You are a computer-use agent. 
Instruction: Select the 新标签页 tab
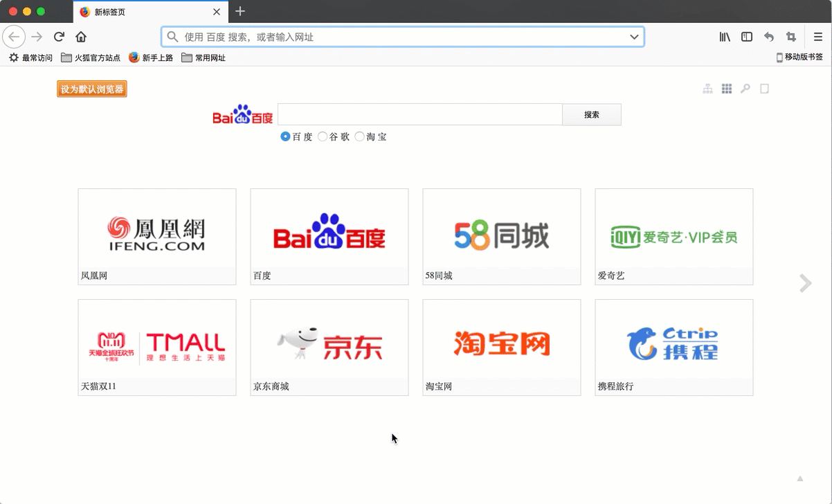pos(150,12)
